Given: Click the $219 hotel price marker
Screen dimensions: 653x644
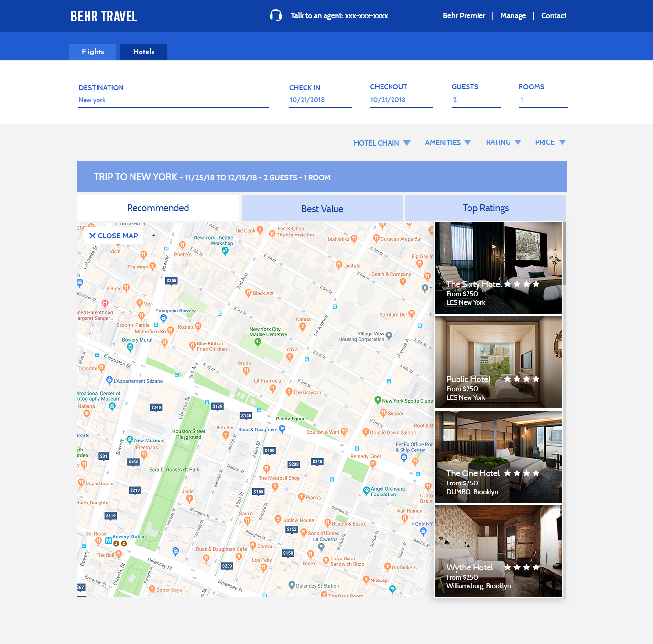Looking at the screenshot, I should tap(111, 516).
